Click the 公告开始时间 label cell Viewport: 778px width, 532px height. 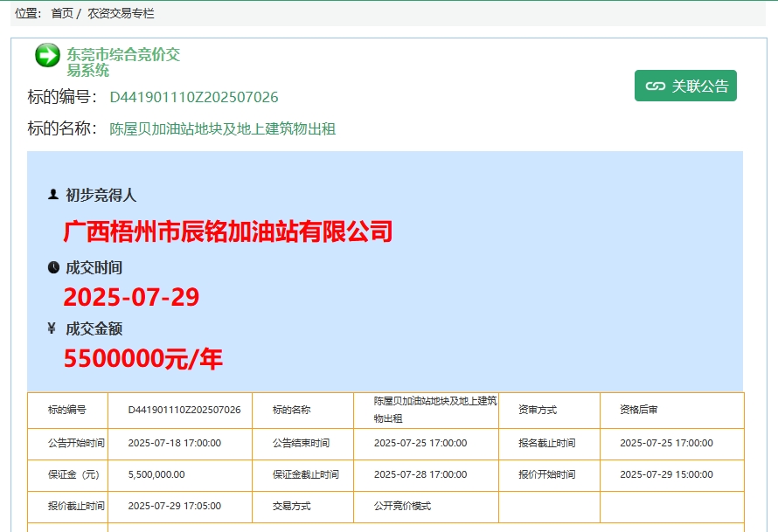[67, 444]
